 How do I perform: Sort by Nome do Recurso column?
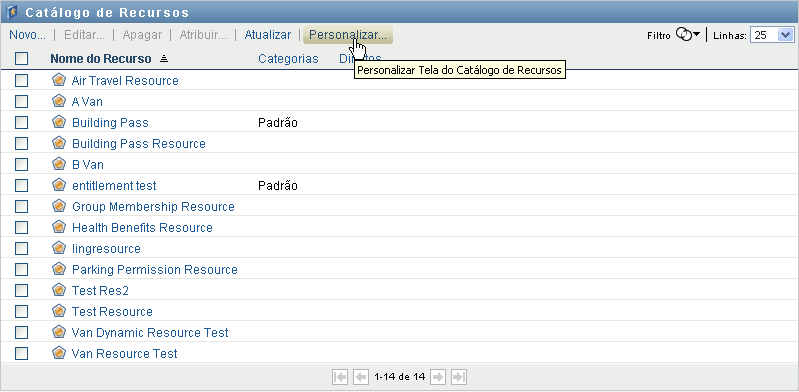[x=101, y=59]
